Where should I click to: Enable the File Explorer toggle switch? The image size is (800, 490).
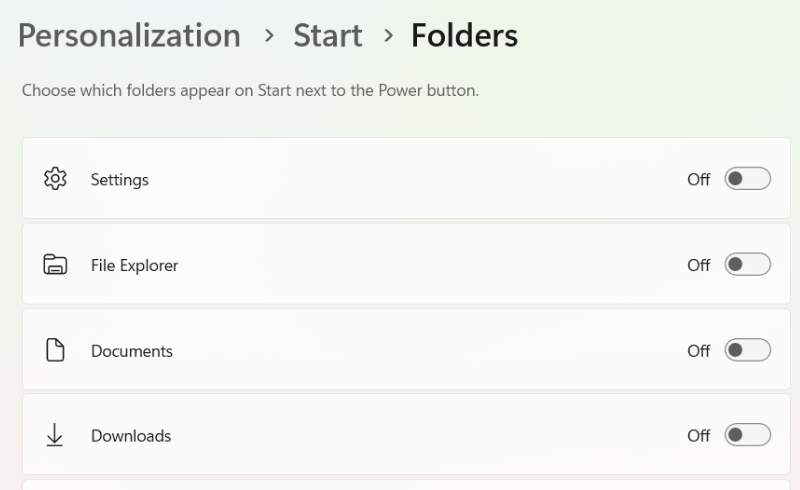coord(747,264)
